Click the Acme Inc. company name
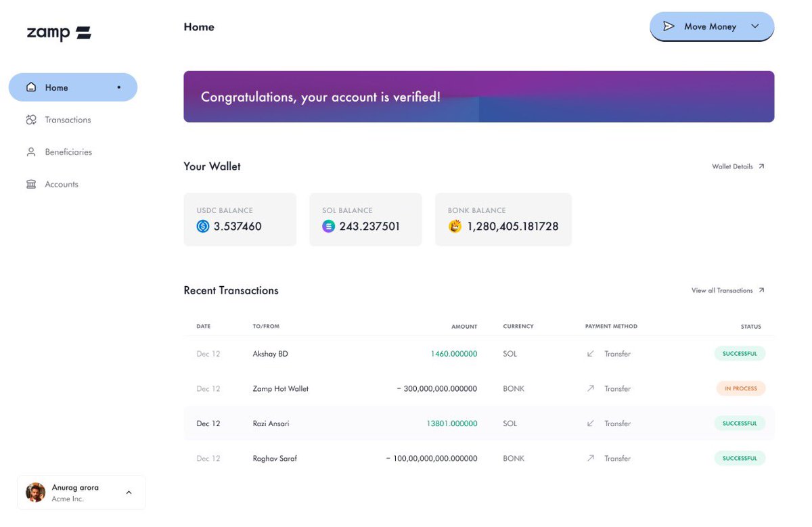This screenshot has height=527, width=812. [68, 499]
